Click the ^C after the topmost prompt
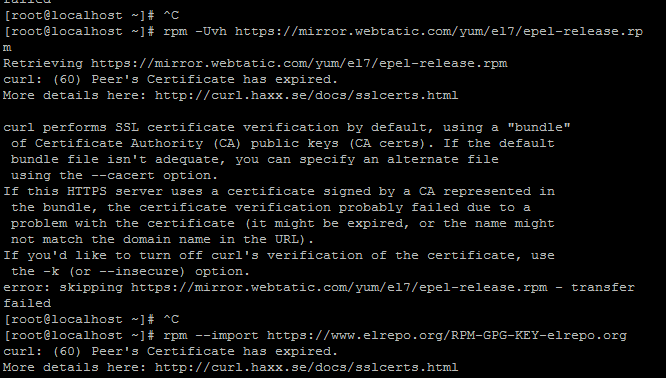The width and height of the screenshot is (666, 378). click(171, 16)
